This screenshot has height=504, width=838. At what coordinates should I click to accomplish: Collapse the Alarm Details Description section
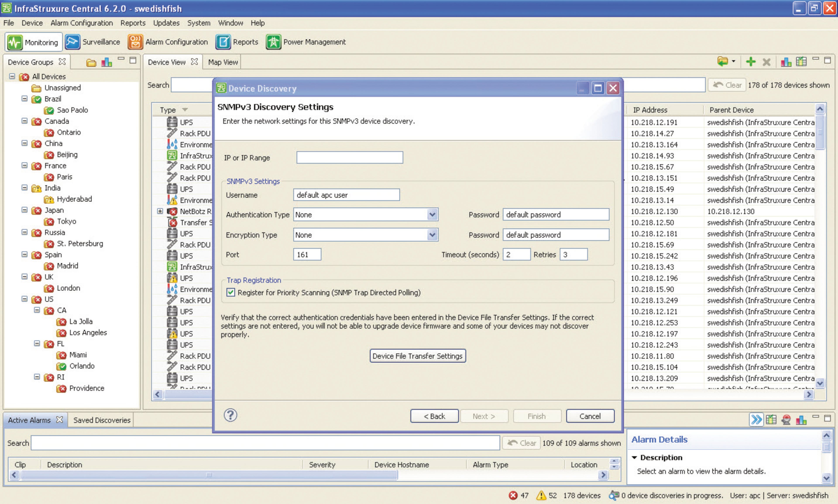(x=634, y=458)
